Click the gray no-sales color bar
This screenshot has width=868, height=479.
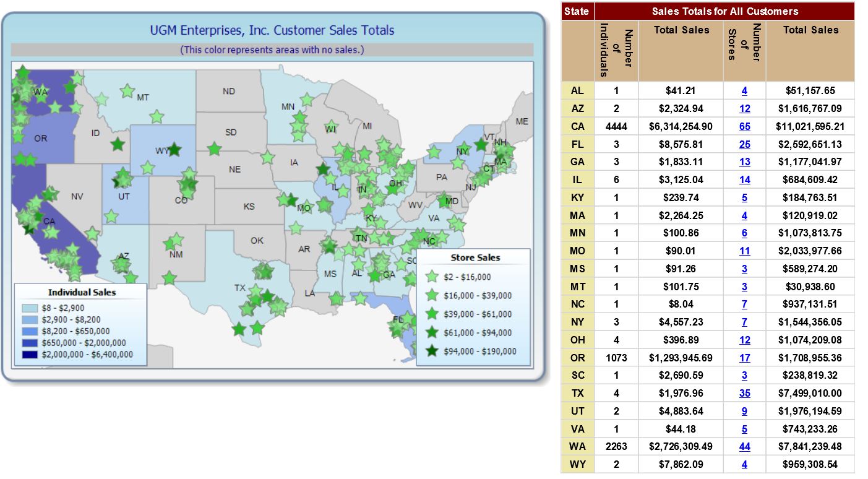(x=272, y=50)
